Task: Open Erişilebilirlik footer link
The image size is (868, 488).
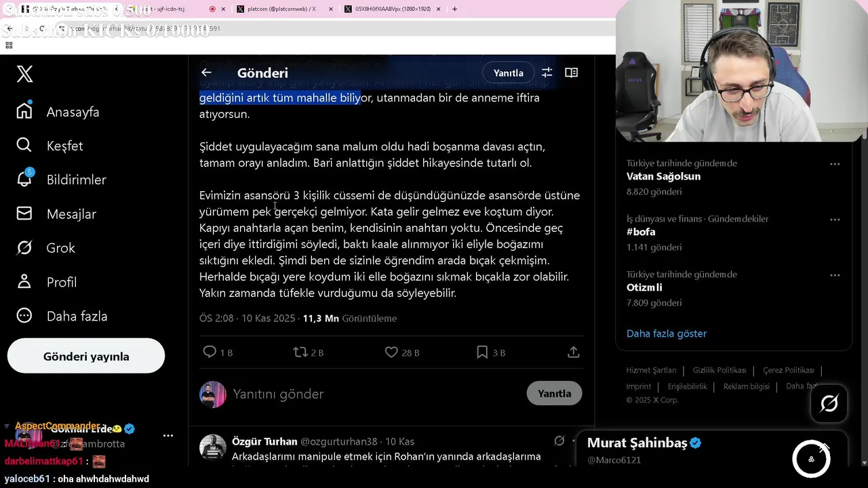Action: (x=688, y=386)
